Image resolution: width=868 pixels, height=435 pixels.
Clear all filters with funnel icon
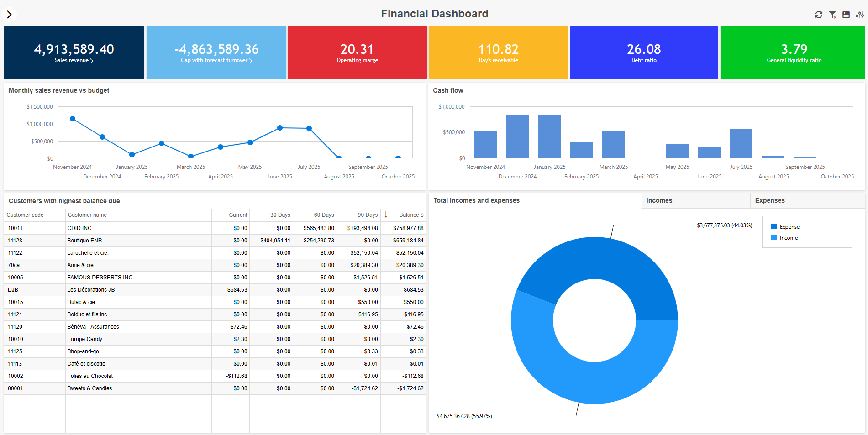(x=832, y=15)
